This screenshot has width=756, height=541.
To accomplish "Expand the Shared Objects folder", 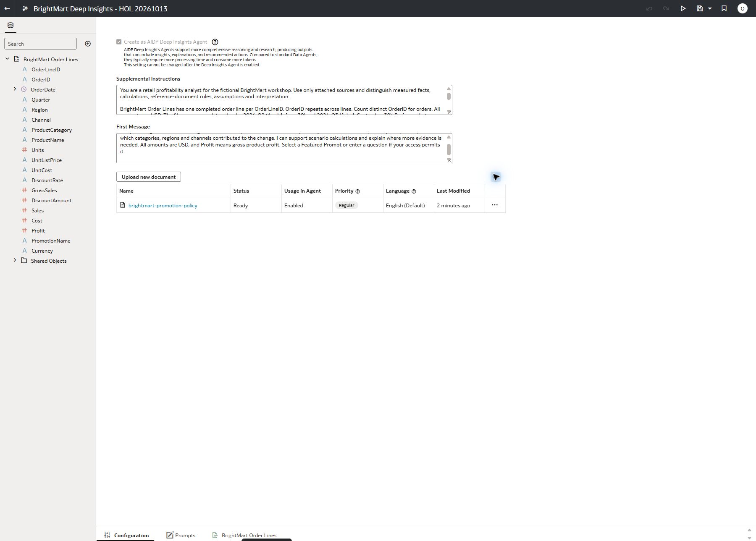I will tap(15, 260).
